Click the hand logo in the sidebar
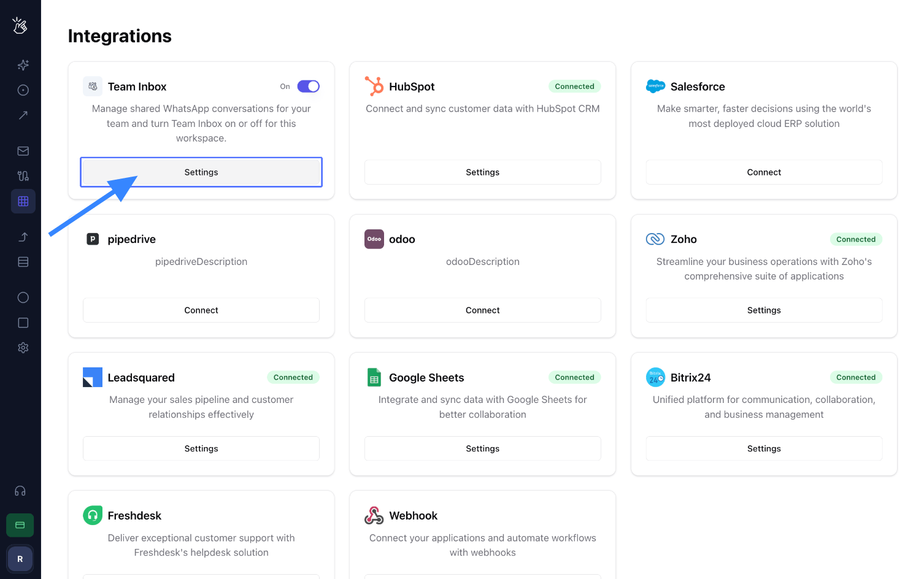The height and width of the screenshot is (579, 924). pyautogui.click(x=20, y=25)
